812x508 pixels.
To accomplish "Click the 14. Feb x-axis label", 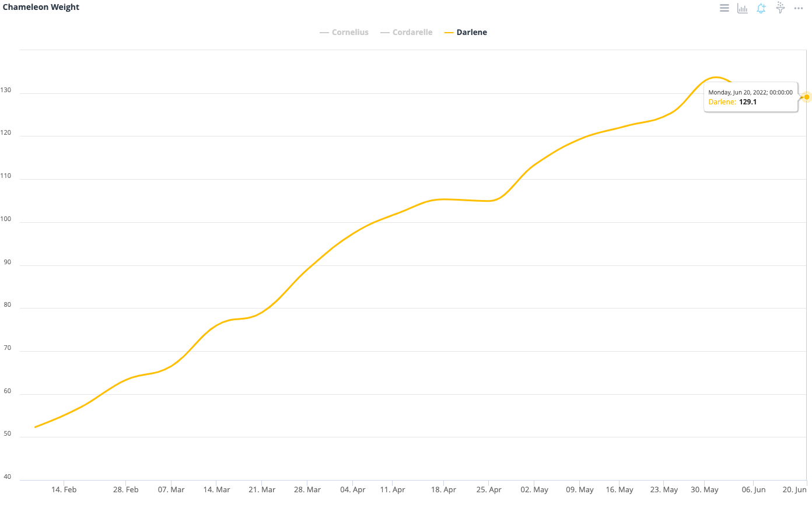I will [x=64, y=490].
